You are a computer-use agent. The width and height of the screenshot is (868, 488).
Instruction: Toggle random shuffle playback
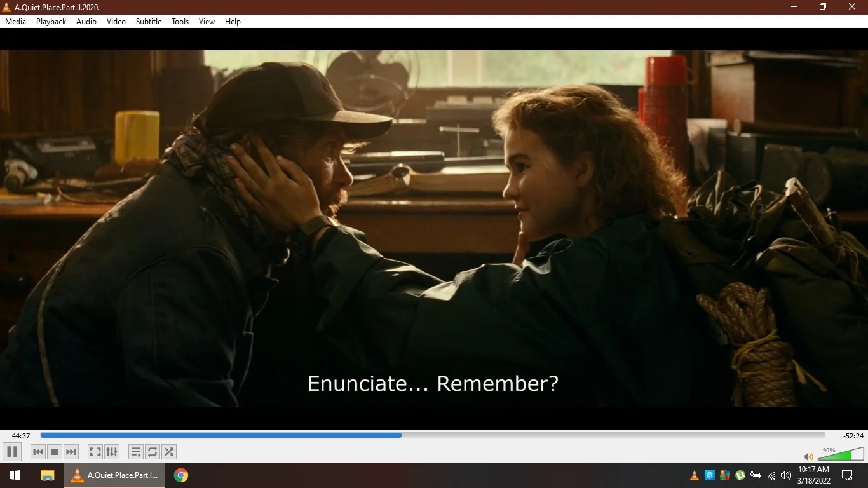click(x=169, y=452)
